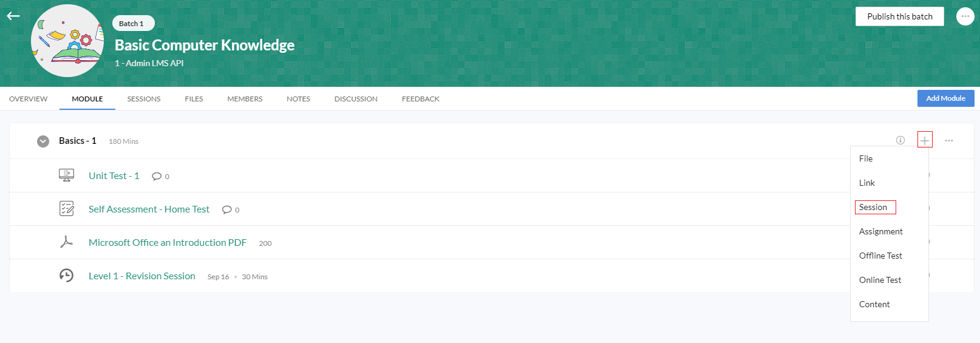Click the 180 Mins duration label
Image resolution: width=980 pixels, height=343 pixels.
(x=123, y=141)
